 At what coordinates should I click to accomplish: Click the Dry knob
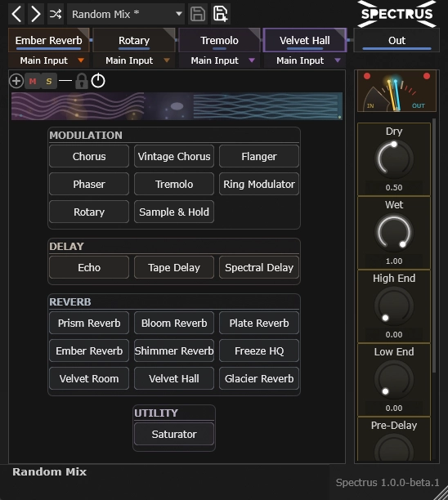coord(394,158)
